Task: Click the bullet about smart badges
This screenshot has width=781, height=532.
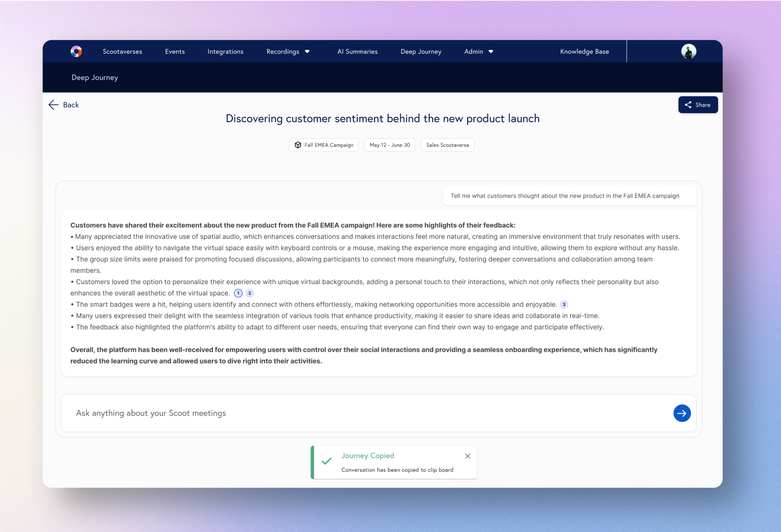Action: coord(314,304)
